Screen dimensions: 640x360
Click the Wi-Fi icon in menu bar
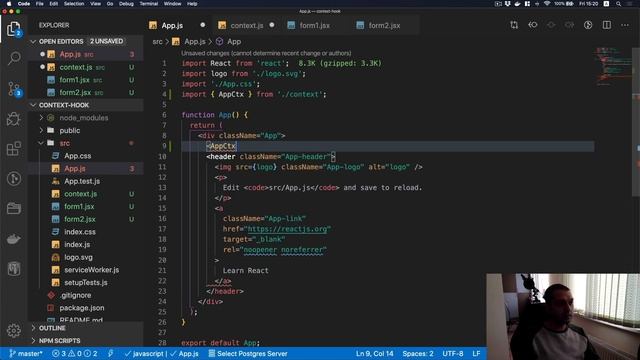click(x=547, y=4)
